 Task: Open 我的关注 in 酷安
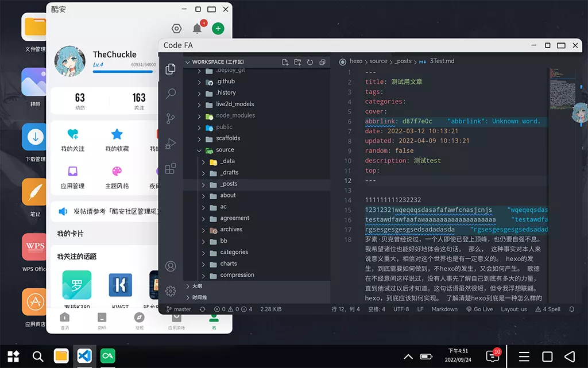[73, 140]
